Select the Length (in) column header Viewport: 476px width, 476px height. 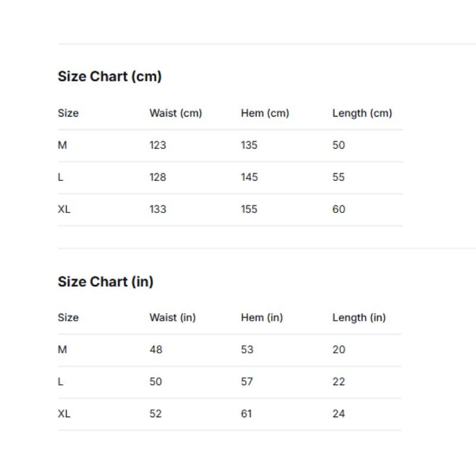tap(359, 318)
